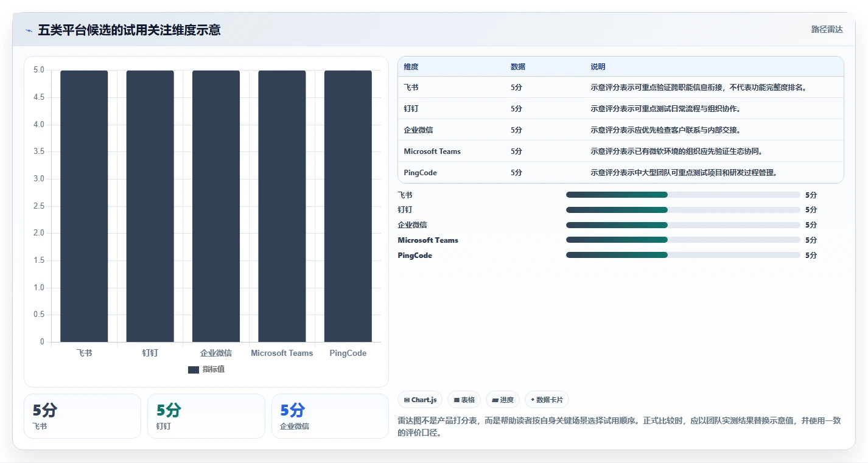868x463 pixels.
Task: Click the PingCode bar in the chart
Action: click(x=348, y=206)
